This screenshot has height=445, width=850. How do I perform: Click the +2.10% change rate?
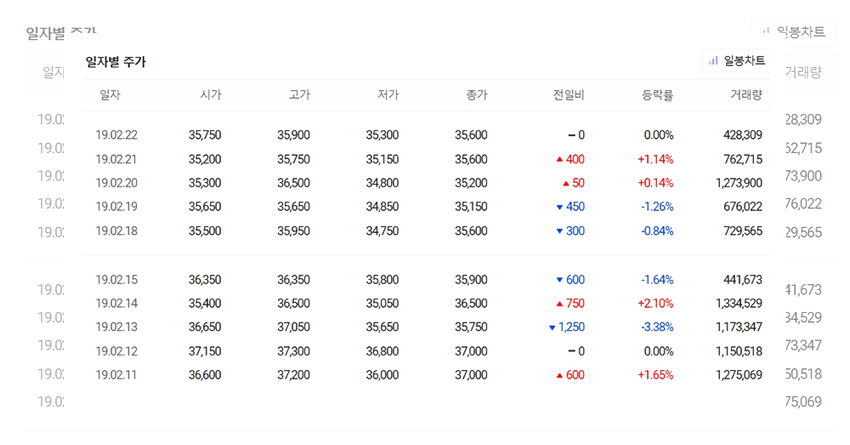click(x=655, y=304)
